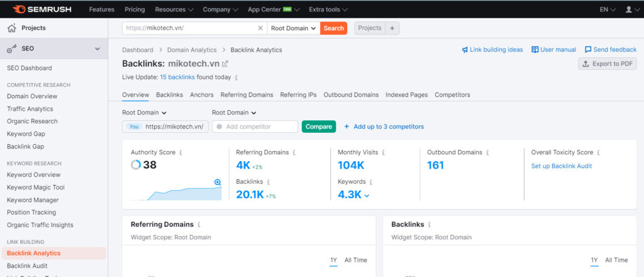
Task: Switch to the Anchors tab
Action: 202,95
